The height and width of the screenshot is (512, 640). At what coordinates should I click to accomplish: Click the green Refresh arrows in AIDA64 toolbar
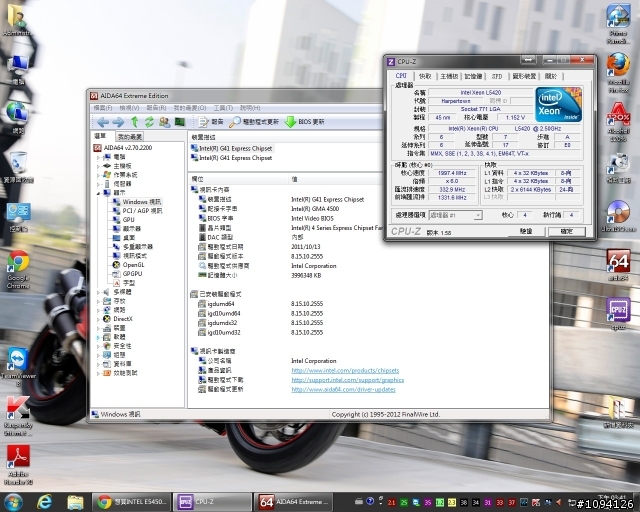(149, 122)
